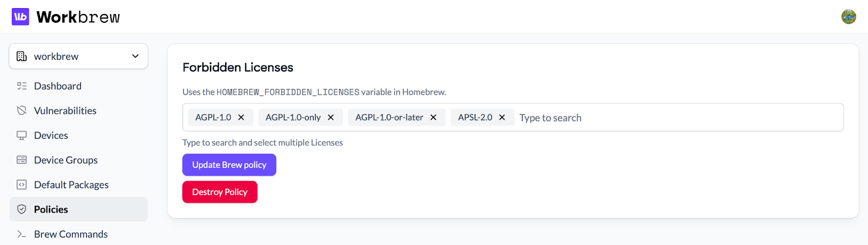The image size is (868, 245).
Task: Remove the AGPL-1.0 license tag
Action: 241,118
